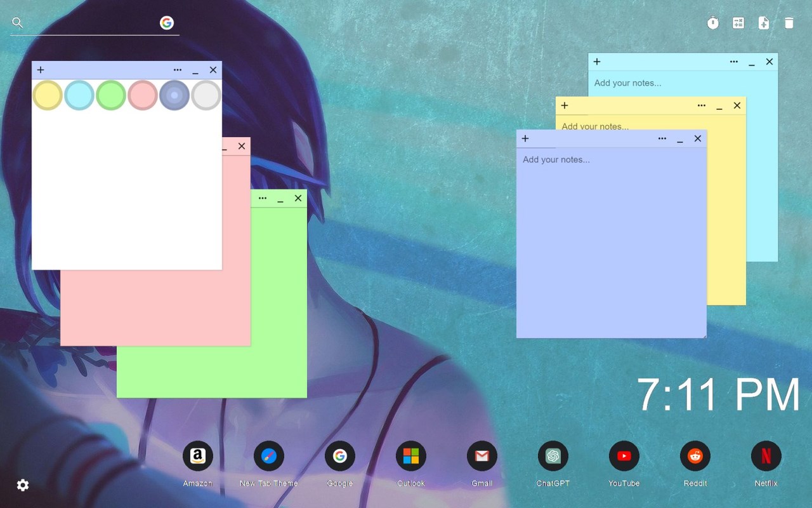Launch the Netflix shortcut

point(766,456)
